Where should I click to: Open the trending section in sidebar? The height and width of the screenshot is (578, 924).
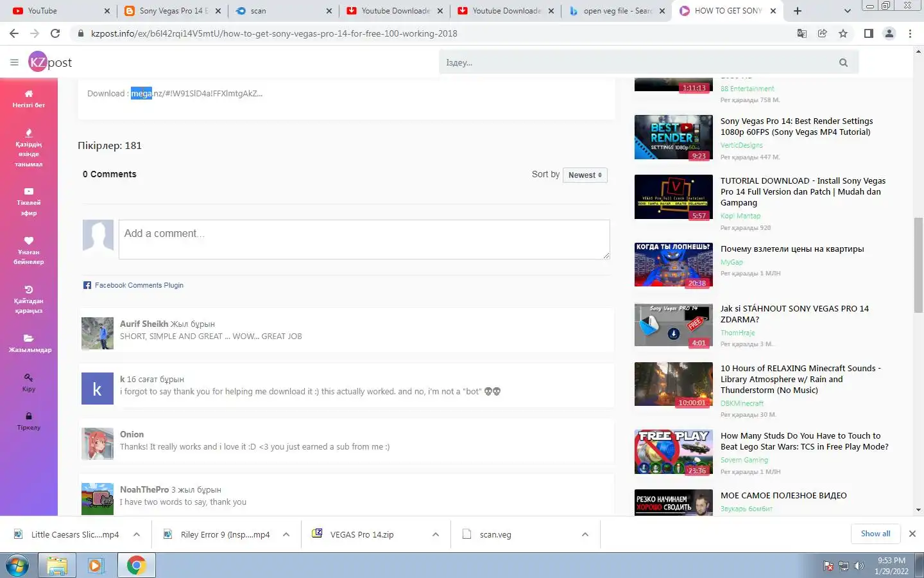(29, 148)
